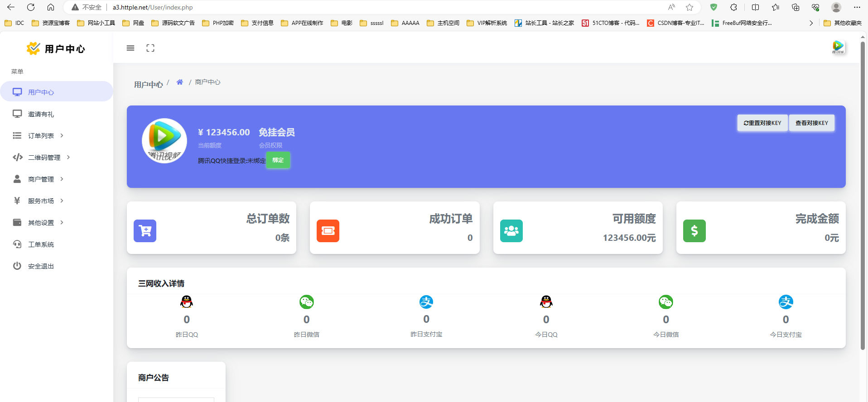Click the Alipay icon above 昨日支付宝
The width and height of the screenshot is (868, 402).
point(426,302)
